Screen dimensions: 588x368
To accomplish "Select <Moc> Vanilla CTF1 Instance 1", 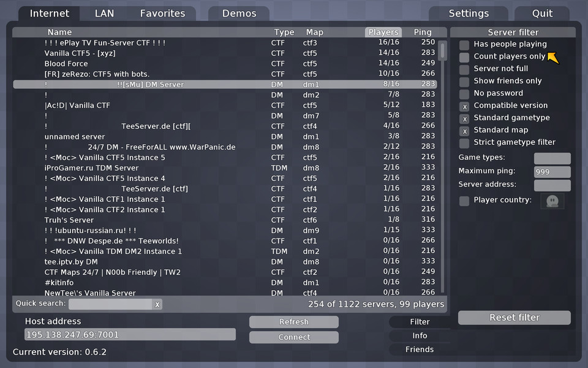I will [225, 199].
